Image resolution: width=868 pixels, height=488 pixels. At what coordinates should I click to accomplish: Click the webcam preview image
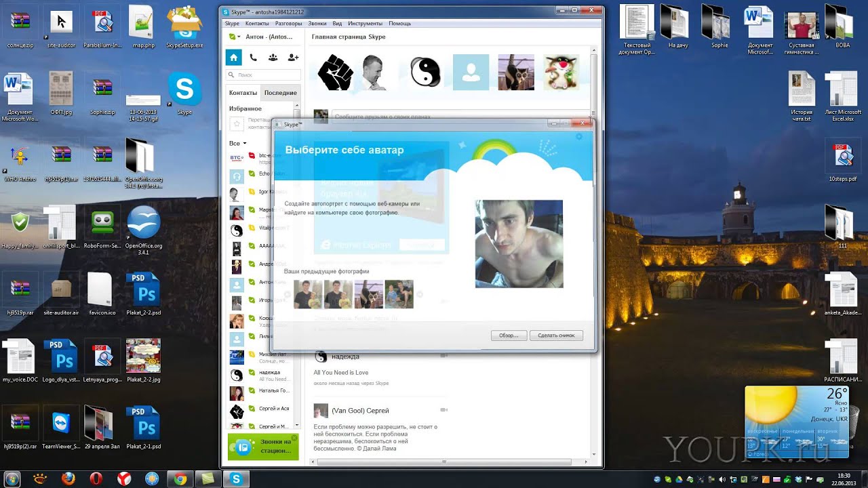(x=519, y=243)
